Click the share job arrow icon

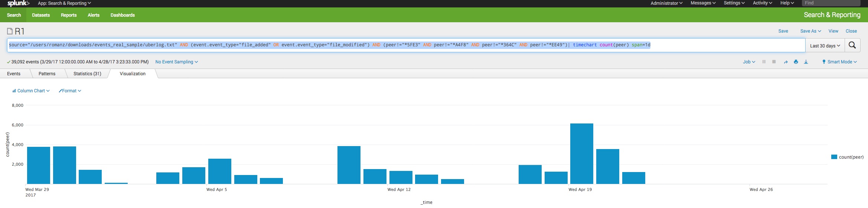(786, 62)
